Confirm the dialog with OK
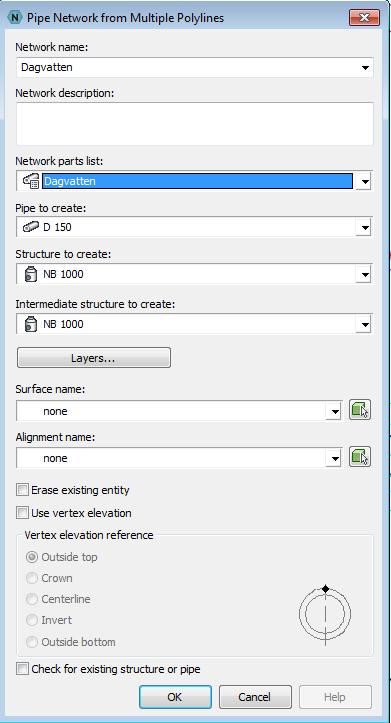The width and height of the screenshot is (391, 723). pos(175,697)
